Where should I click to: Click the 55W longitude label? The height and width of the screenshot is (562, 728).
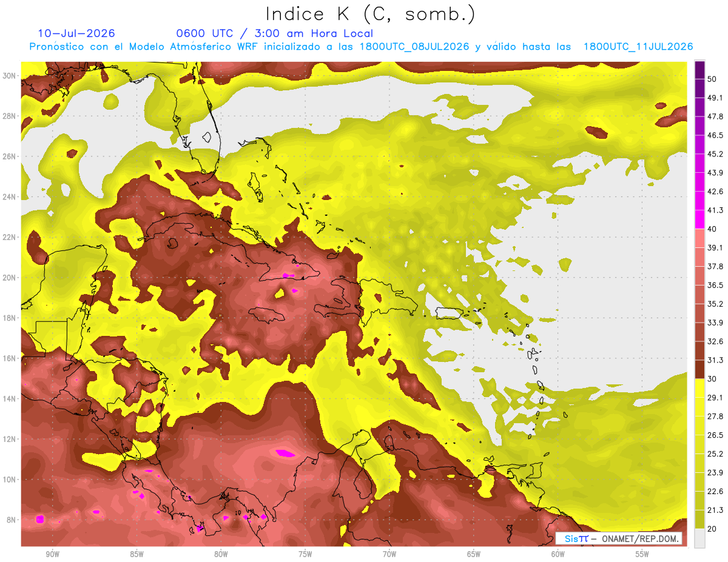click(x=642, y=554)
